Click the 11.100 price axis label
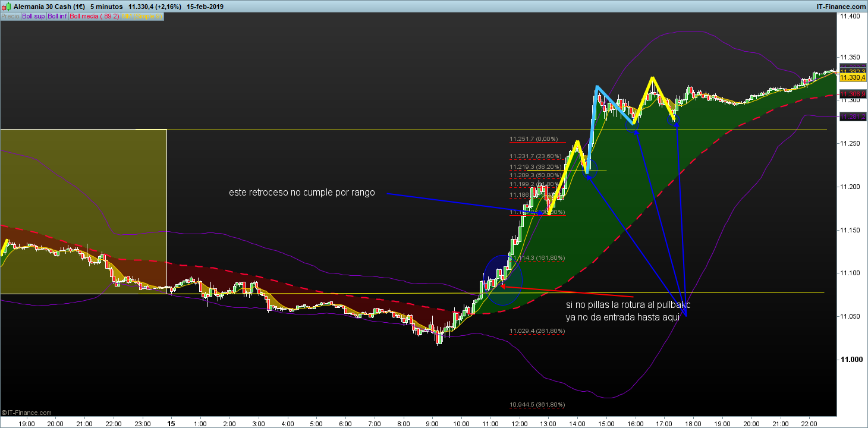Screen dimensions: 868x428 click(850, 273)
